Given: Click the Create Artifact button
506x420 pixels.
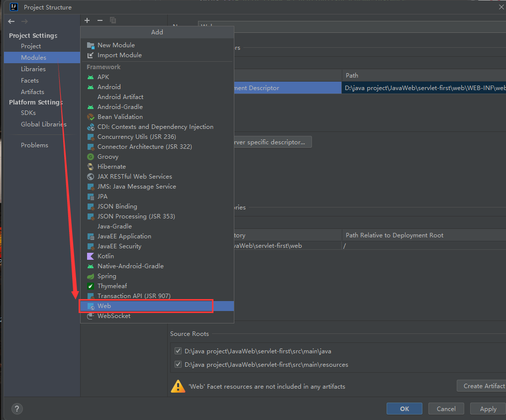Looking at the screenshot, I should [482, 386].
